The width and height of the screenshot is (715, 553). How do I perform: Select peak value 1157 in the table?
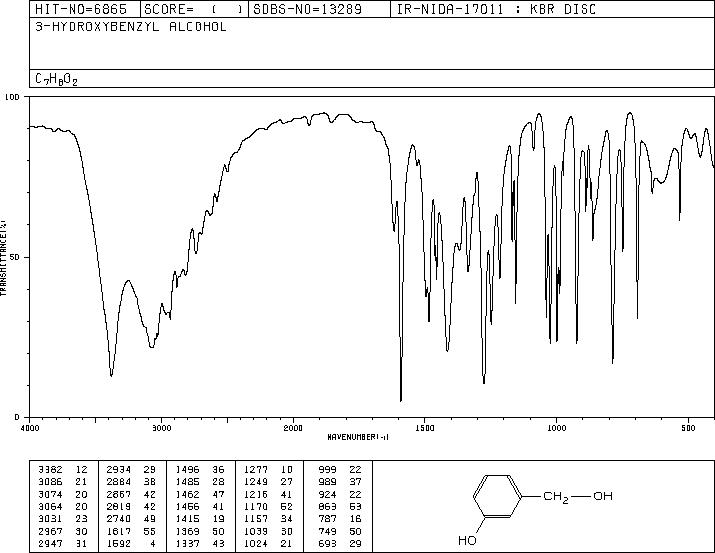[256, 519]
